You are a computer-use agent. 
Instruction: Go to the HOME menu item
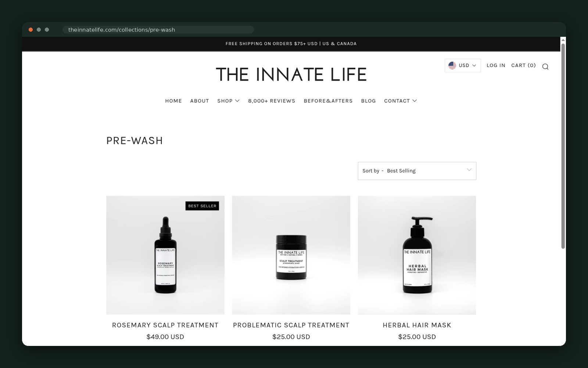(173, 101)
